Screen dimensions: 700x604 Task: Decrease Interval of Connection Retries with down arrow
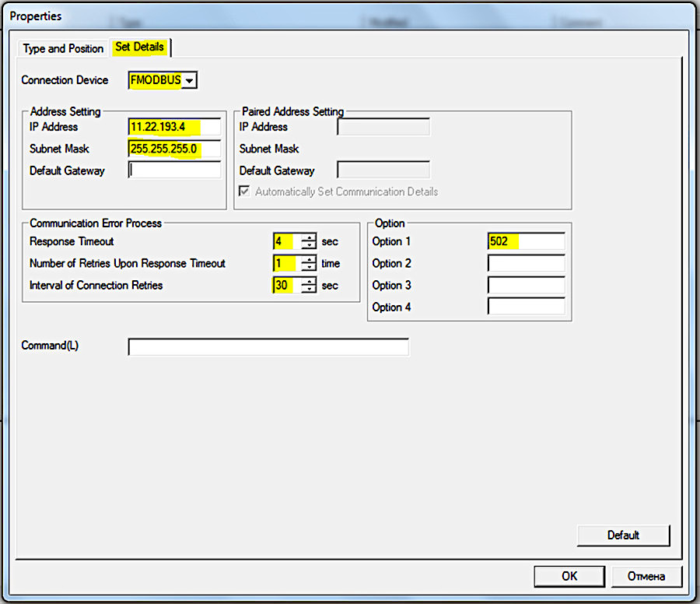point(309,290)
